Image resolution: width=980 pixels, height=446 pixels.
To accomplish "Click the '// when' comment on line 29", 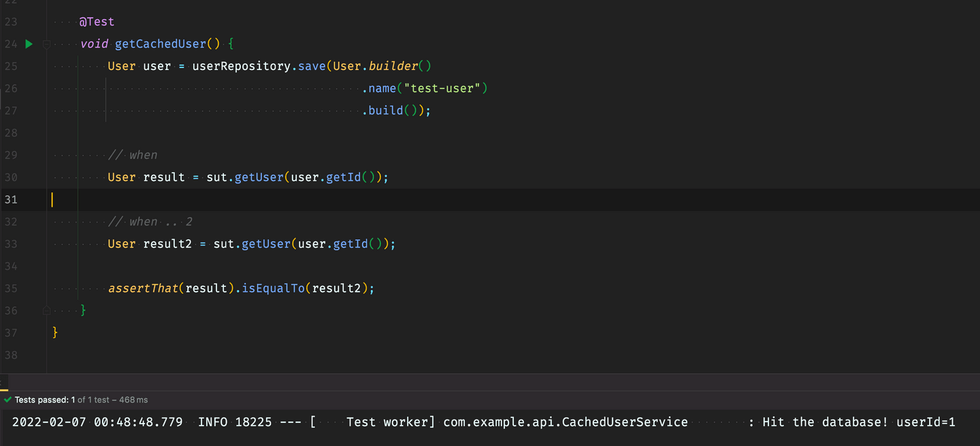I will [133, 155].
